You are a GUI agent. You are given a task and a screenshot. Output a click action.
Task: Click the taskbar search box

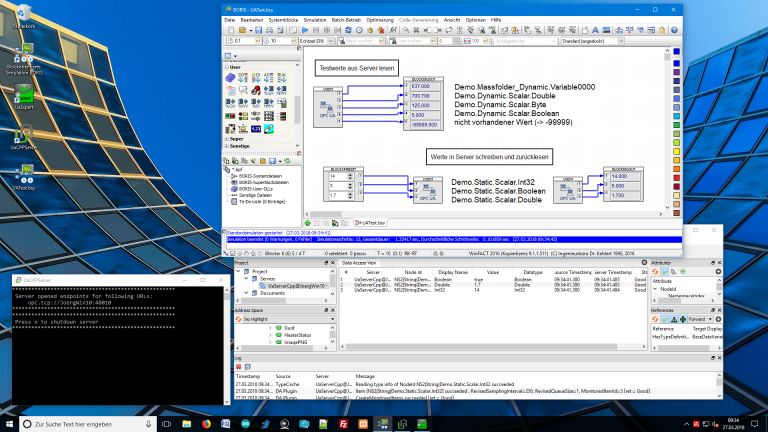coord(88,424)
